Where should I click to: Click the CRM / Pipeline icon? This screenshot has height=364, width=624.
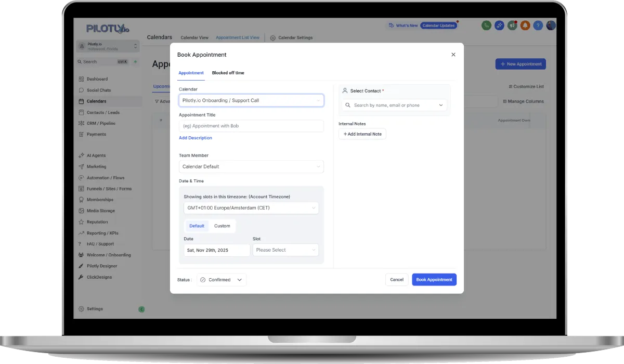[x=81, y=123]
